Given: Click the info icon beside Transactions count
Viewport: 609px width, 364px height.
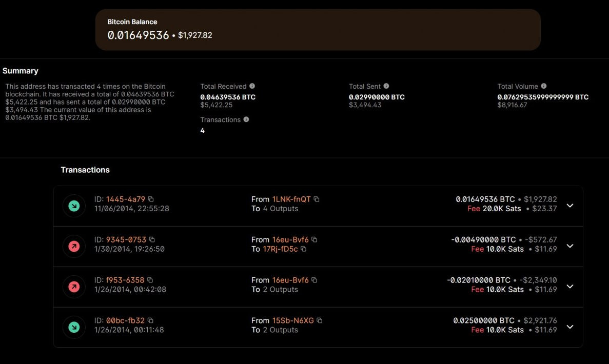Looking at the screenshot, I should pyautogui.click(x=246, y=119).
